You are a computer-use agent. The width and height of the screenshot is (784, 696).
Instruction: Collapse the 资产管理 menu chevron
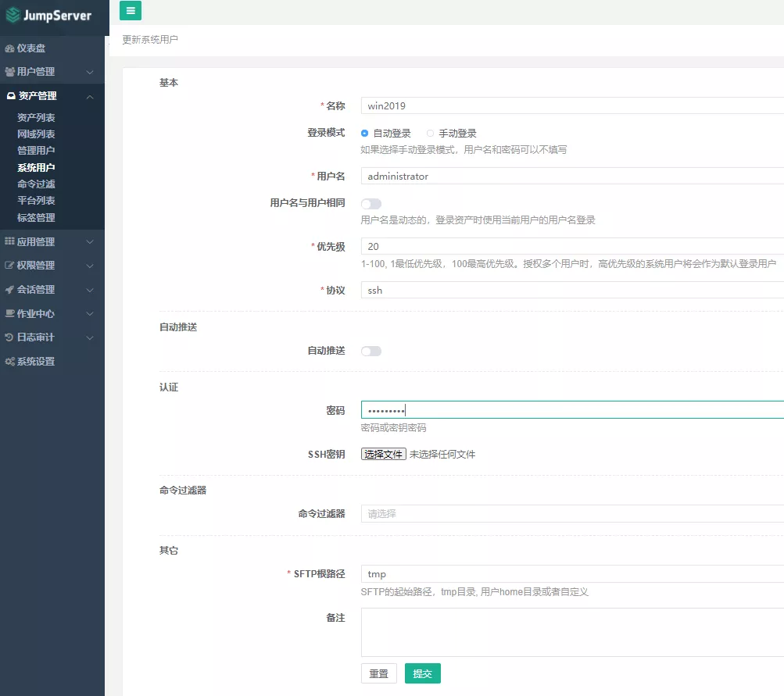tap(90, 96)
